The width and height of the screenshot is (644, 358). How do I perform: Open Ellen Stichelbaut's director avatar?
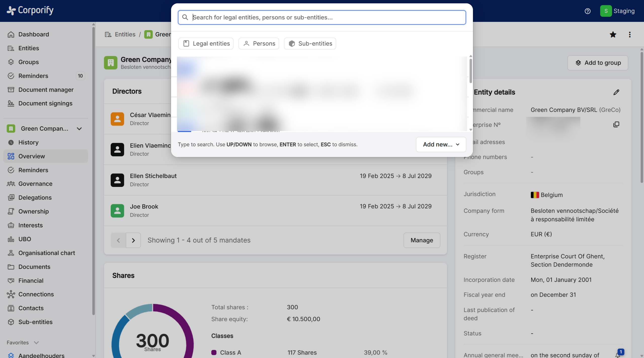pyautogui.click(x=117, y=180)
